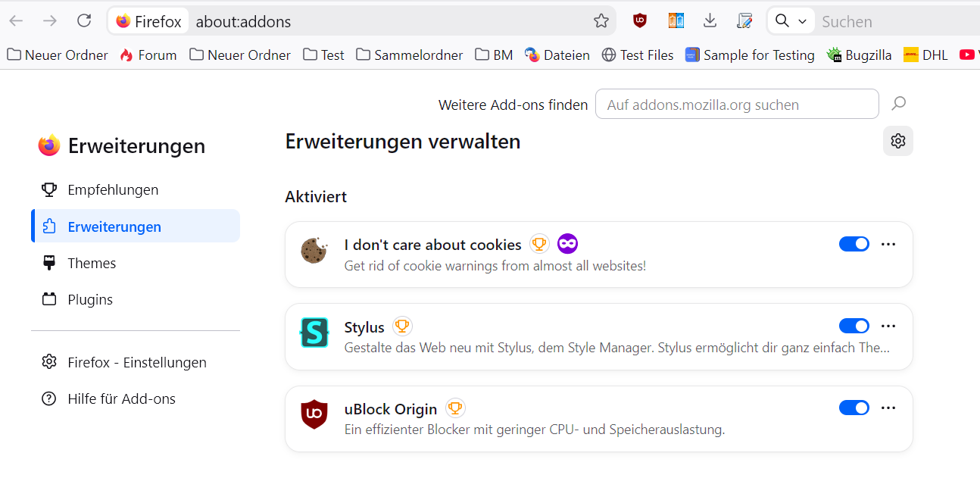Screen dimensions: 980x478
Task: Open the search engine chooser dropdown
Action: [791, 21]
